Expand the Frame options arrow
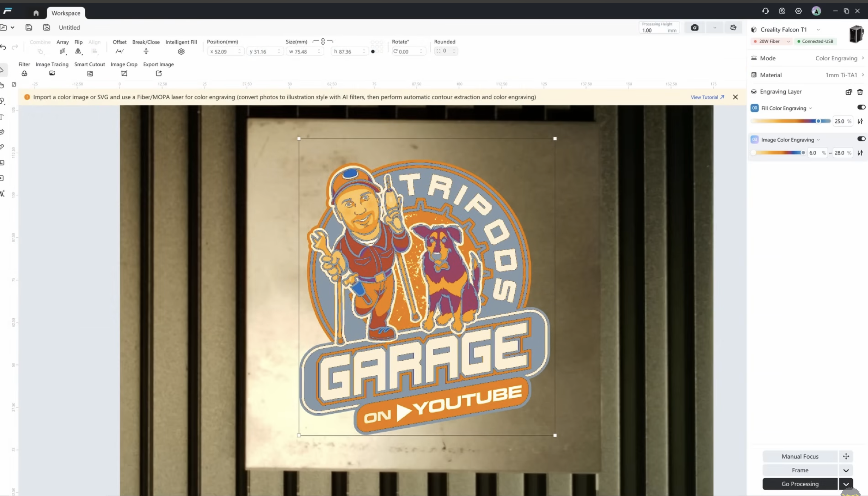The height and width of the screenshot is (496, 868). coord(846,470)
